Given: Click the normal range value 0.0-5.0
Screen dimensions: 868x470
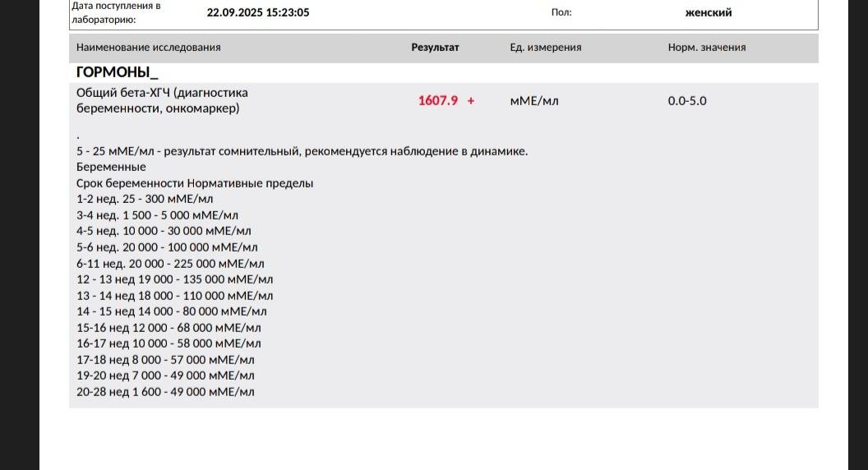Looking at the screenshot, I should (686, 101).
